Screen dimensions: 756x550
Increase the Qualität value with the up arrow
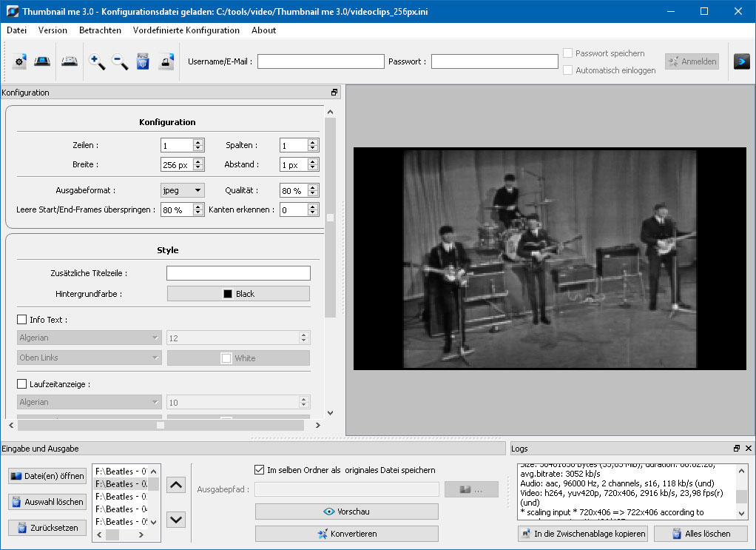click(313, 187)
